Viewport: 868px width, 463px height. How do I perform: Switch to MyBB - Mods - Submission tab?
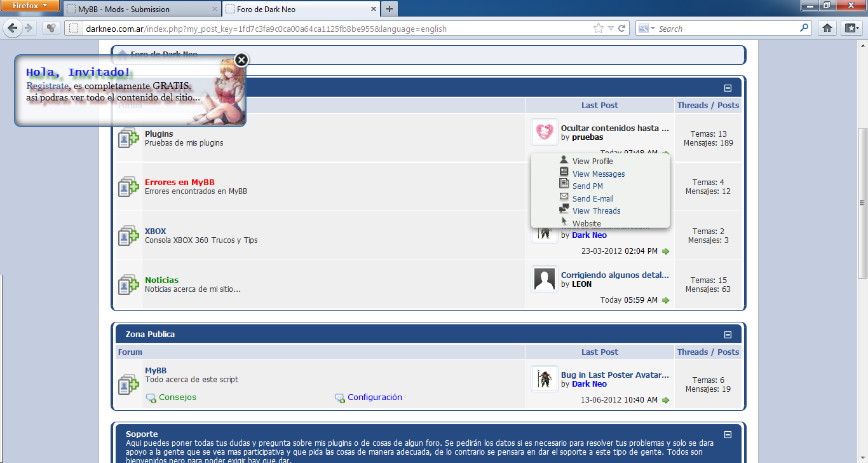(142, 10)
